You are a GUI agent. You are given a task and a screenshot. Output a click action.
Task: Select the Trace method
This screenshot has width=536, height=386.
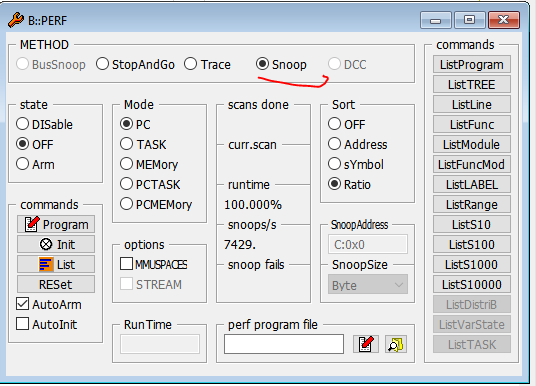(207, 64)
